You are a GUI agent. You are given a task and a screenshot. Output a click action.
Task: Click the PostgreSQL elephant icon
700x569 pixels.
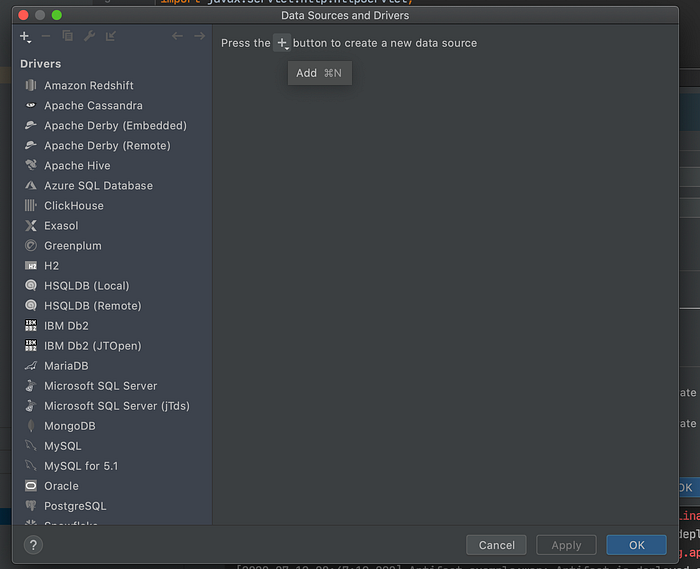(x=31, y=506)
